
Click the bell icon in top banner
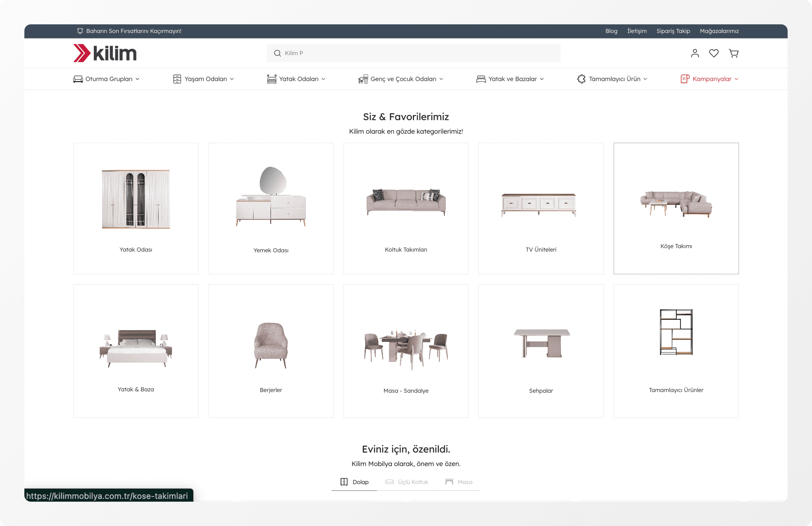click(x=80, y=31)
